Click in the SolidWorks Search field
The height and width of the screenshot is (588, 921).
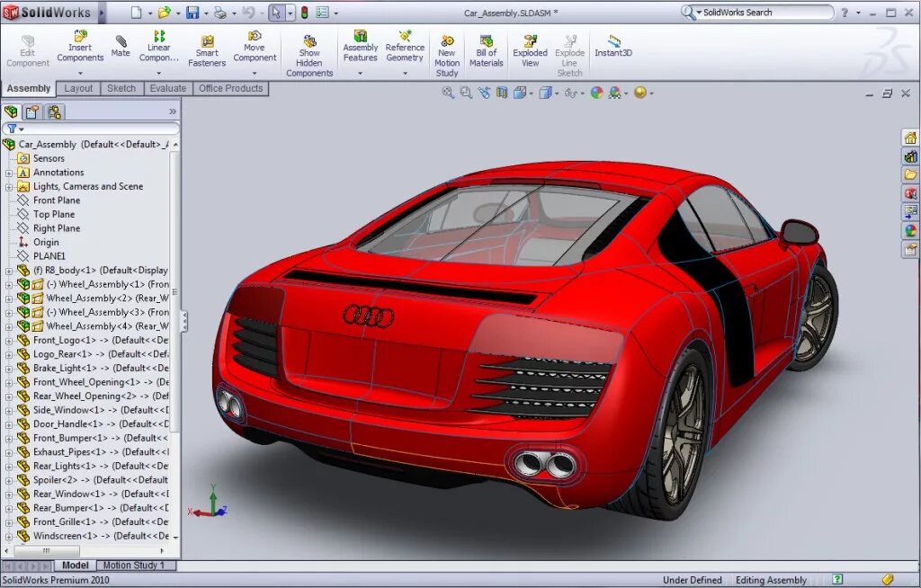765,13
